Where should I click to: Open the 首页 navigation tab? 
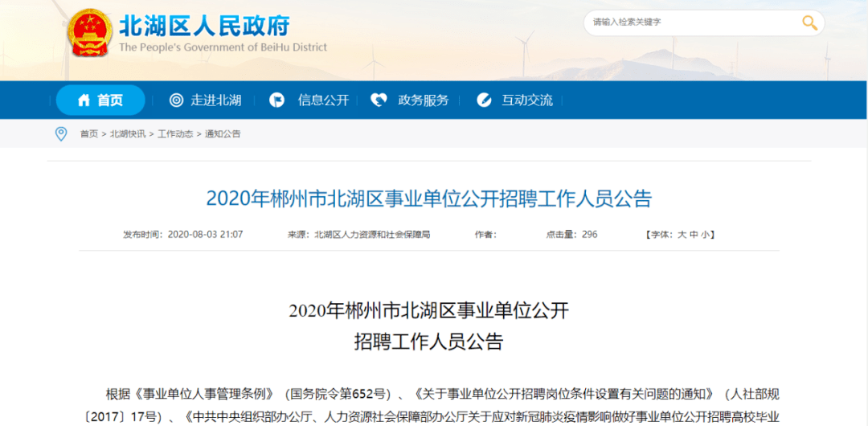pos(100,100)
